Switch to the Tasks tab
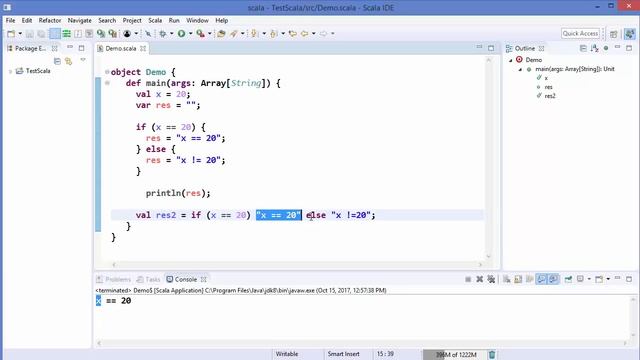Viewport: 640px width, 360px height. click(x=149, y=280)
